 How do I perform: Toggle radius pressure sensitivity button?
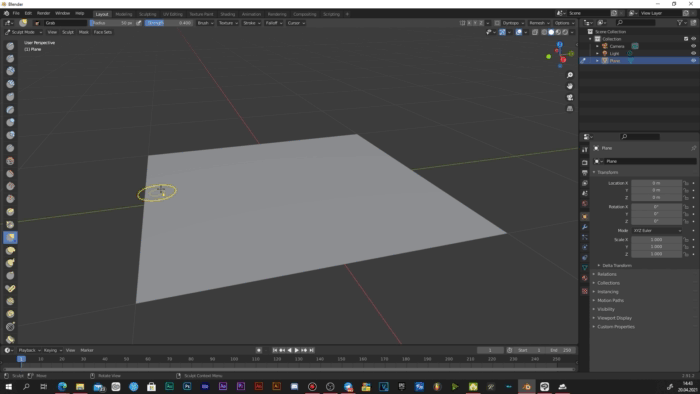[139, 23]
